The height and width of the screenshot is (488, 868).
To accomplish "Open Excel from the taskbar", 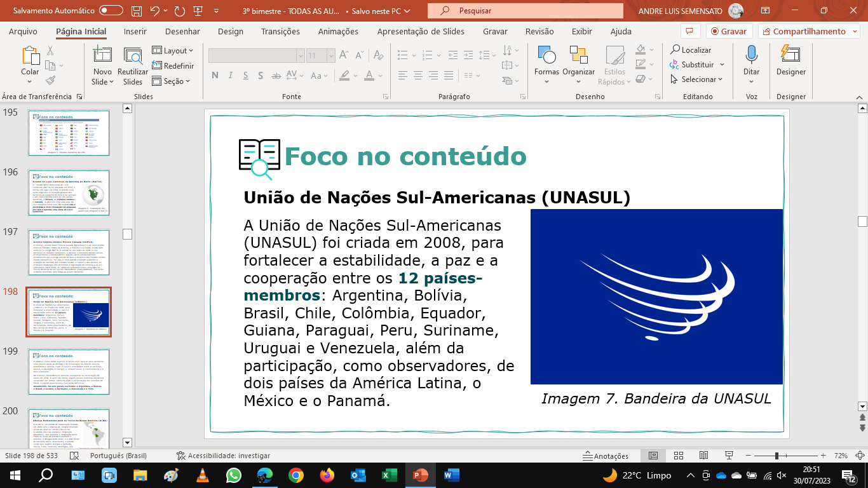I will (x=389, y=475).
